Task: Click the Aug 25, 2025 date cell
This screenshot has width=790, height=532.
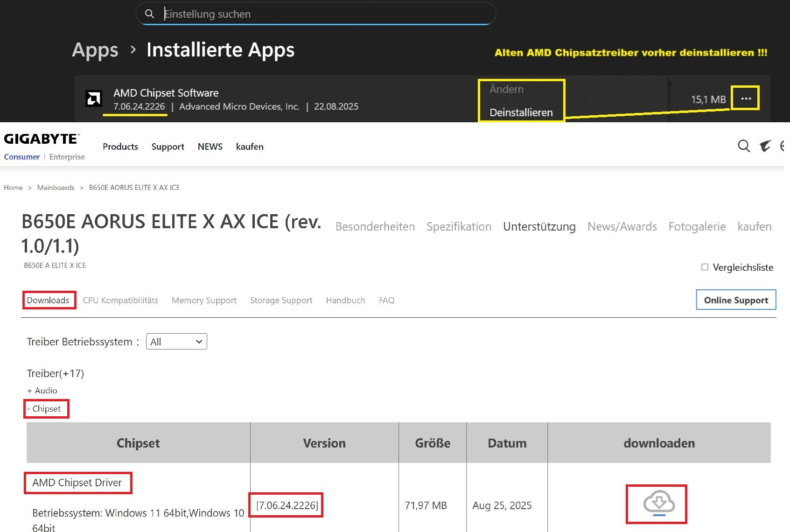Action: coord(502,505)
